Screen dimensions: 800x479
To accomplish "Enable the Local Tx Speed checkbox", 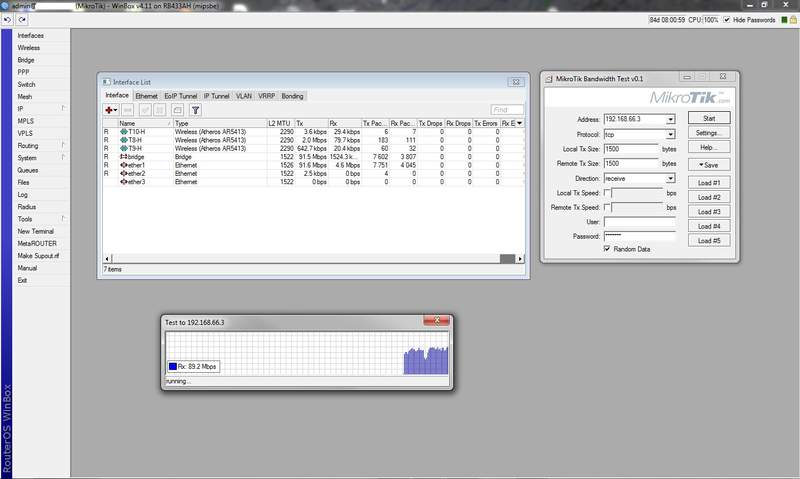I will pyautogui.click(x=607, y=193).
